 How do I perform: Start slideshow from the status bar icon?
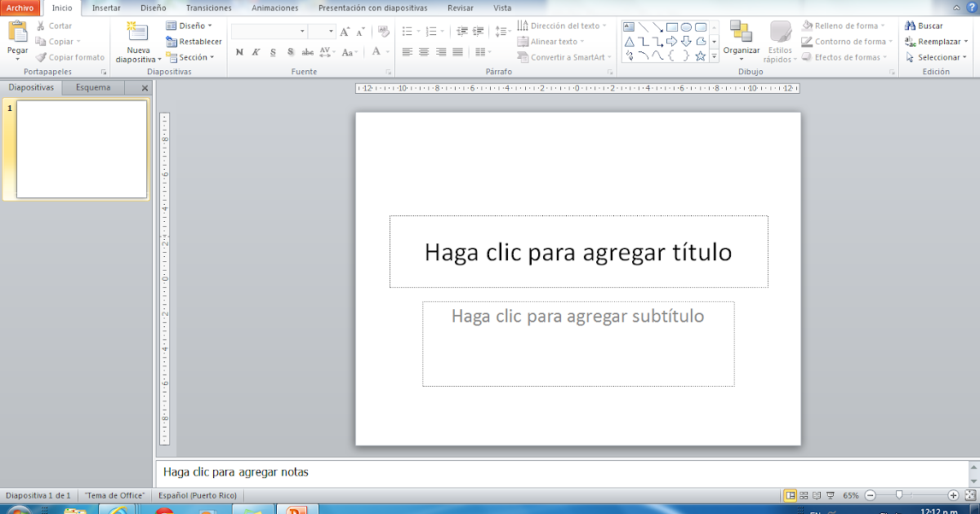831,494
